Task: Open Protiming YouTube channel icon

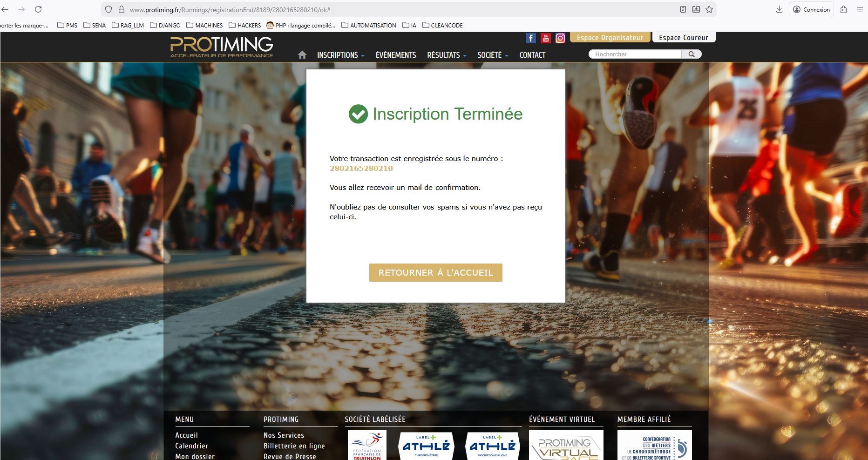Action: (x=546, y=38)
